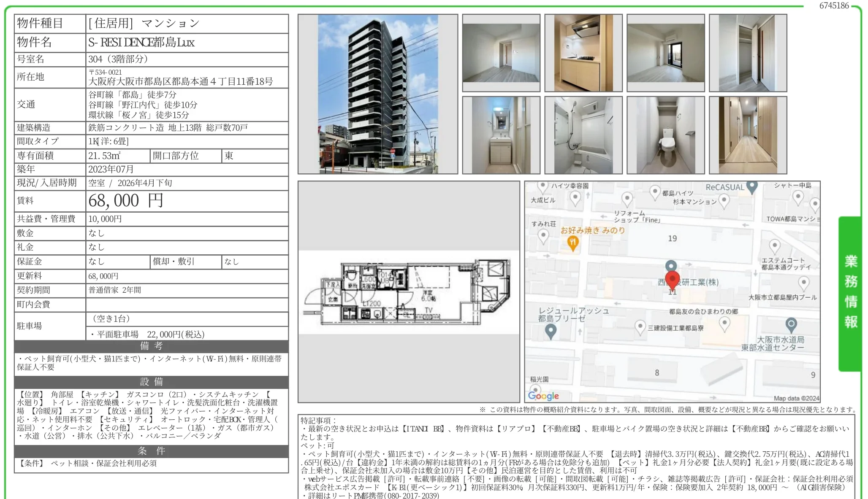Open the toilet photo thumbnail

tap(665, 135)
